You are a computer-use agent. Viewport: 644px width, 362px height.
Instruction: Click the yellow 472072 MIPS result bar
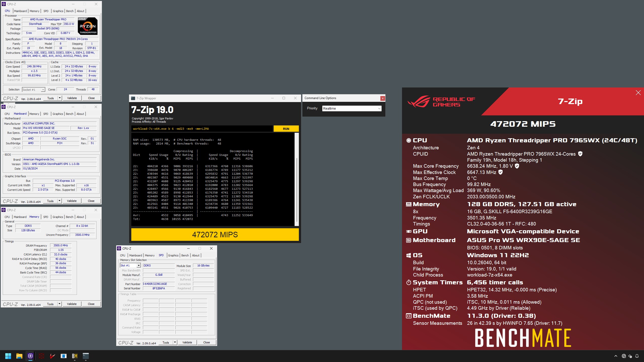(x=215, y=235)
